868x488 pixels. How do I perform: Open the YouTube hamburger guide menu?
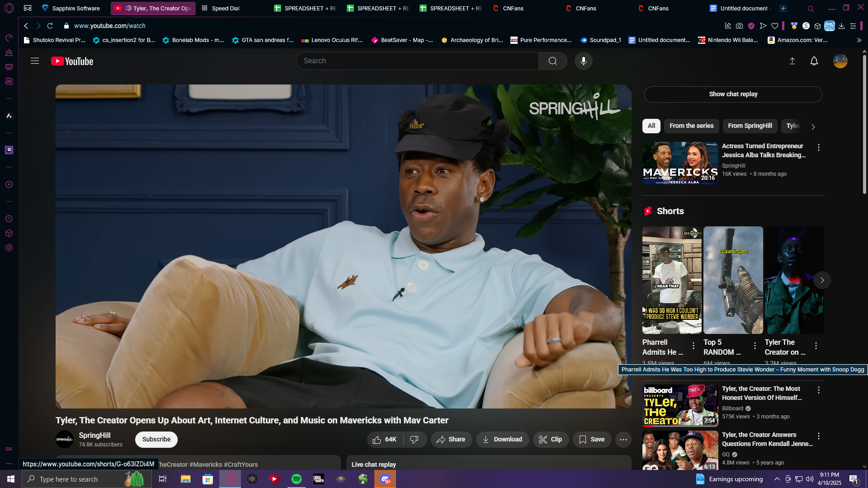[x=35, y=61]
